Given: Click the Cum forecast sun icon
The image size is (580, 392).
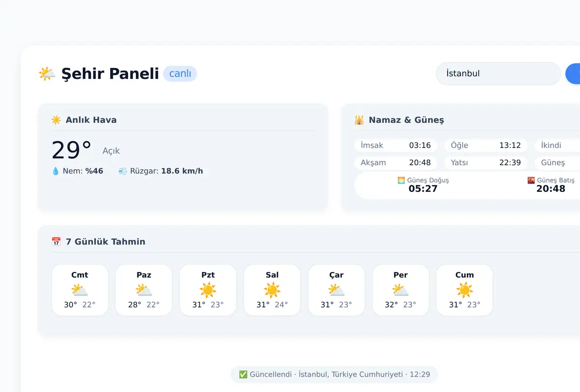Looking at the screenshot, I should pos(464,290).
